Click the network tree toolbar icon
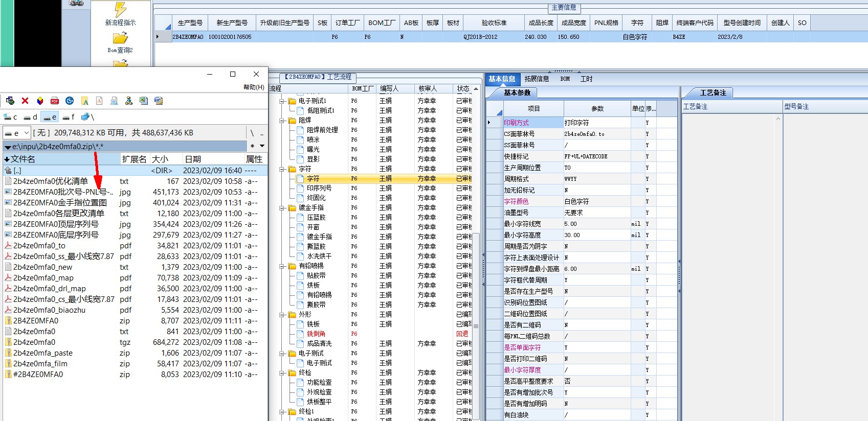Viewport: 868px width, 421px height. click(x=129, y=101)
